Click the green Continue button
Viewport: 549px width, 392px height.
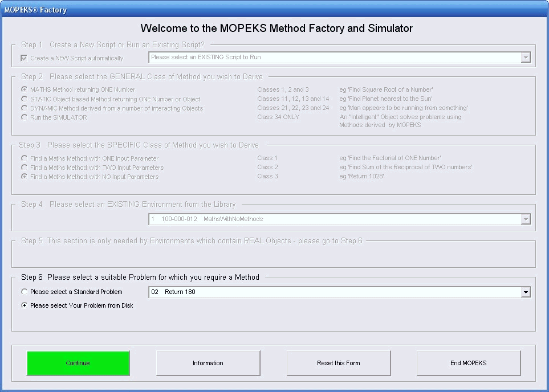[78, 363]
